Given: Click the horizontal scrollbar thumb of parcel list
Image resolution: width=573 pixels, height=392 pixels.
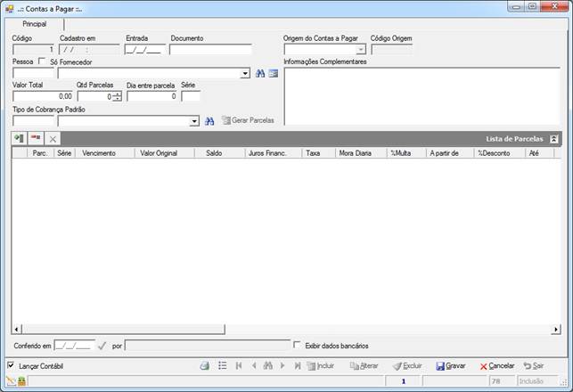Looking at the screenshot, I should [x=124, y=329].
